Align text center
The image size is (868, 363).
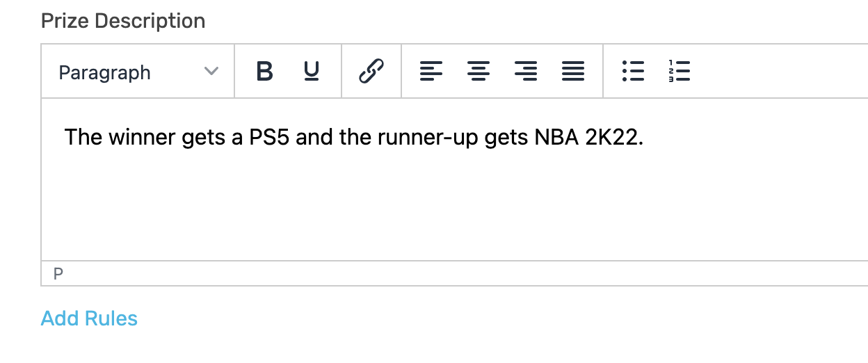click(479, 71)
